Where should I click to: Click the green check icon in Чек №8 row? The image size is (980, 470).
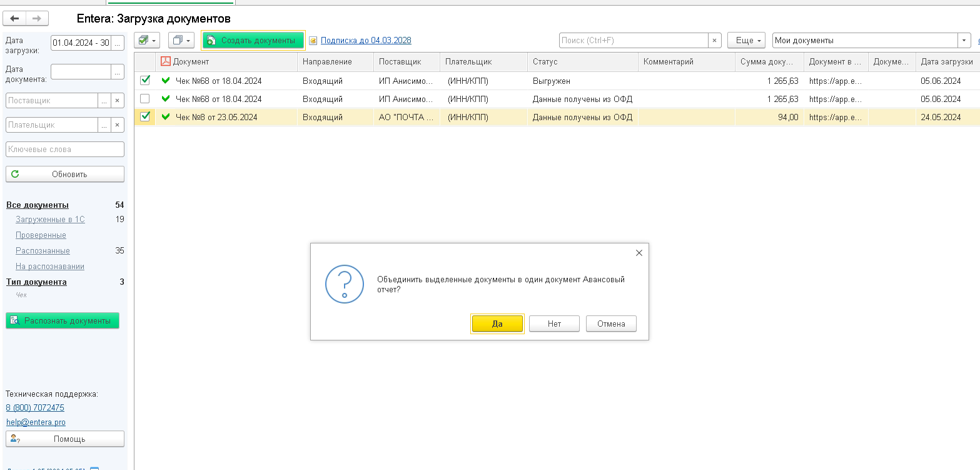coord(166,116)
